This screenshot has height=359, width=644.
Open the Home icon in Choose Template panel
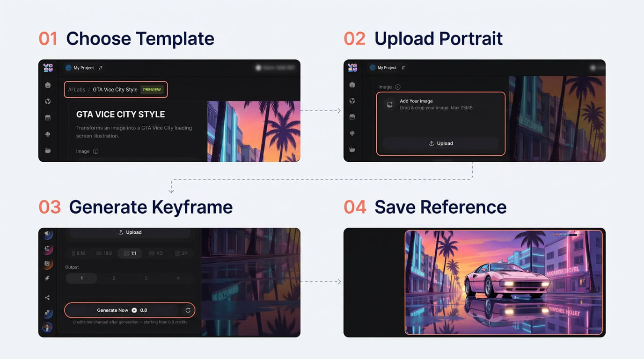tap(48, 85)
